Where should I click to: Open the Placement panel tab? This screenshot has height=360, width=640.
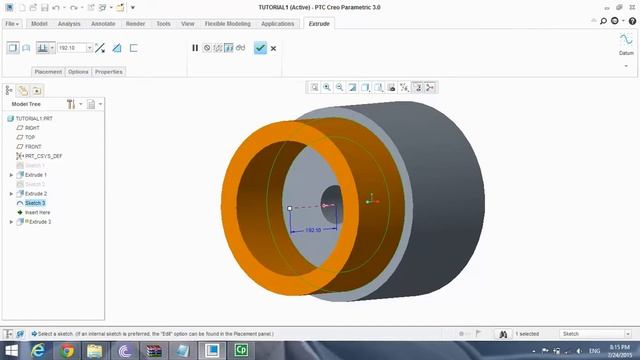click(48, 71)
